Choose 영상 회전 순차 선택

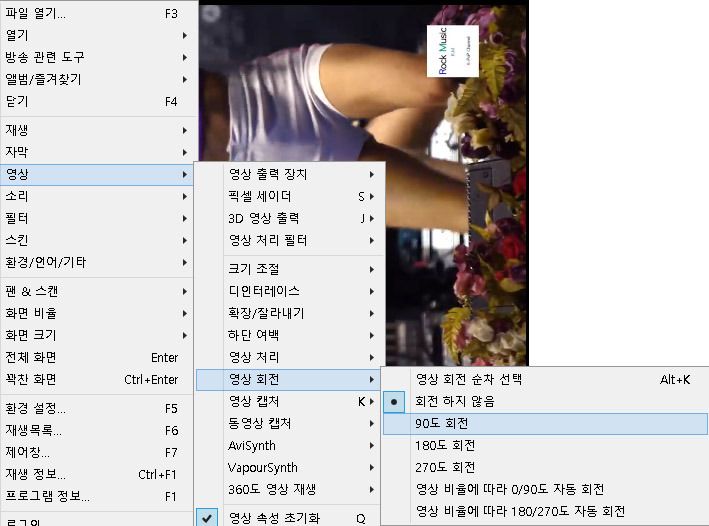545,379
